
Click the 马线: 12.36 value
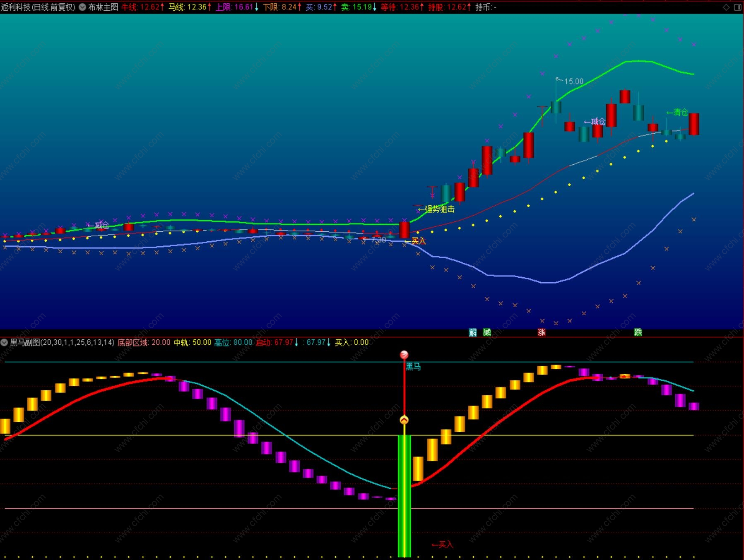pyautogui.click(x=190, y=7)
